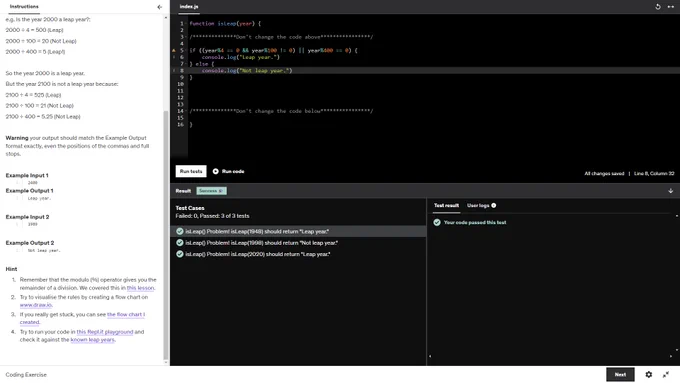
Task: Reset code using the refresh icon
Action: point(657,7)
